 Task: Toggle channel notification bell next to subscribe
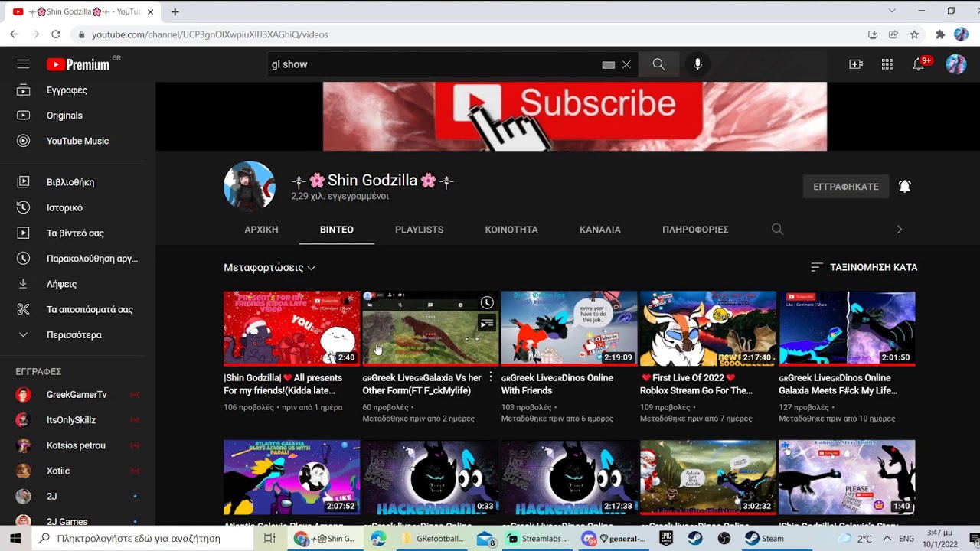[x=904, y=186]
